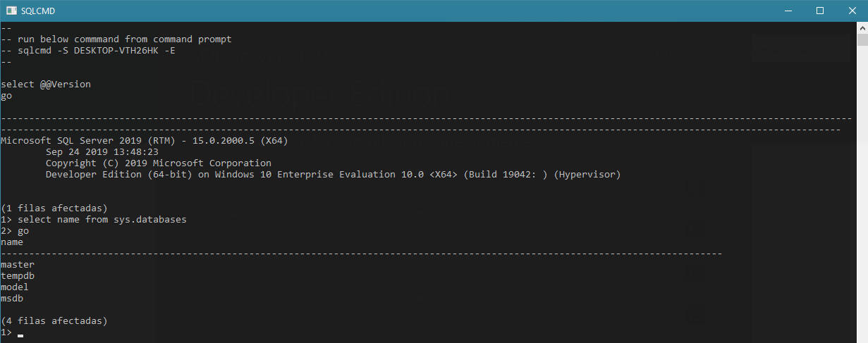The width and height of the screenshot is (868, 343).
Task: Click '(1 filas afectadas)' message
Action: pyautogui.click(x=54, y=208)
